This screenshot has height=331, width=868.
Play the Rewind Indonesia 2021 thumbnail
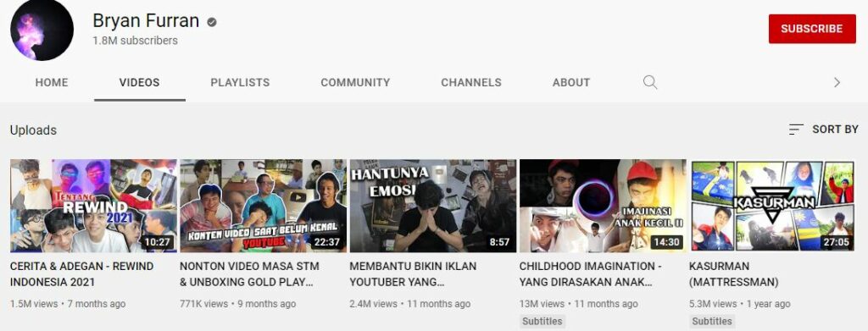93,206
